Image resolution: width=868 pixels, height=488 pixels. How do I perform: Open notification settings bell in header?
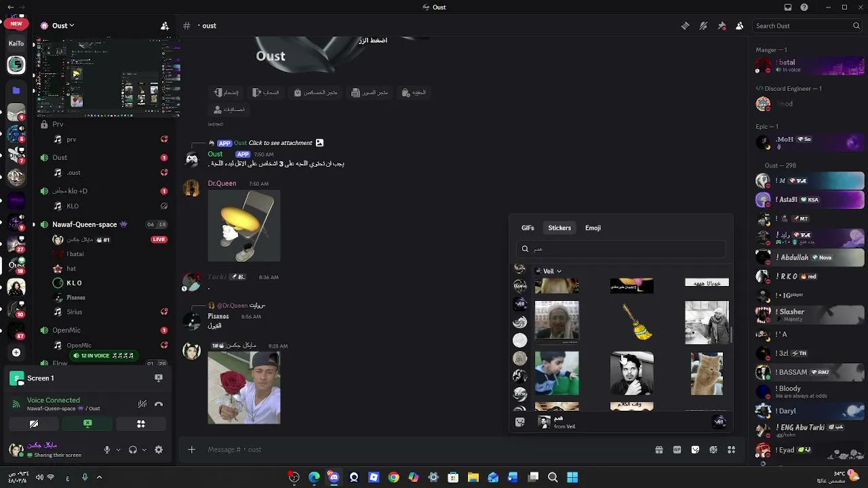point(703,26)
